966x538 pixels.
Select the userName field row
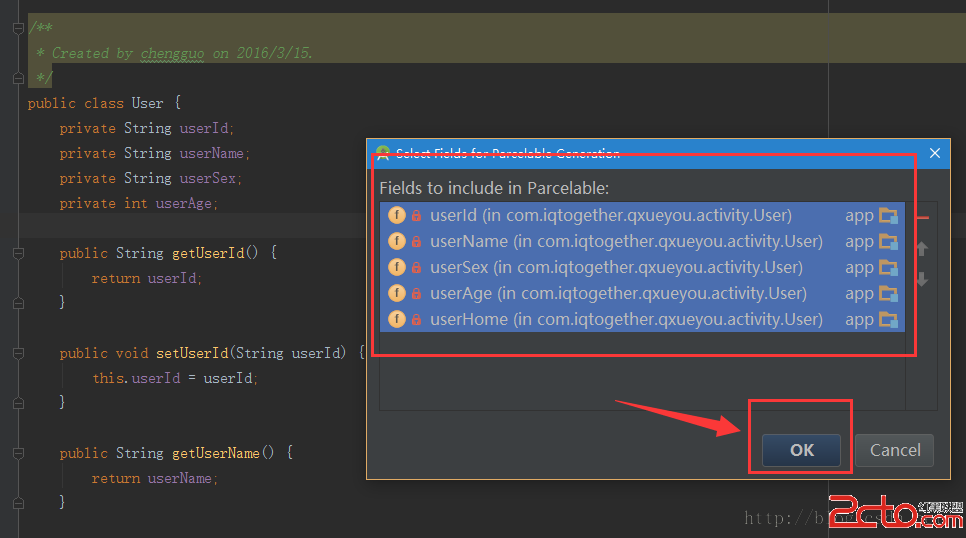point(626,241)
